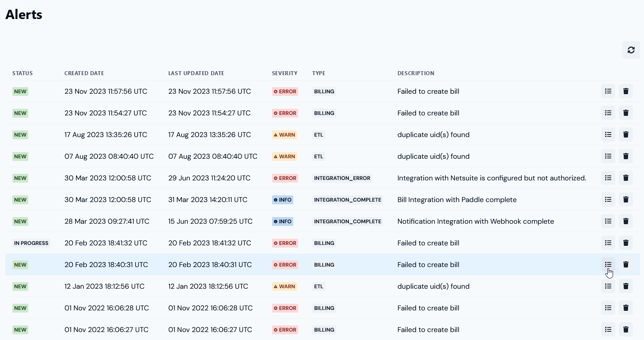
Task: Click the Created Date column header
Action: tap(84, 73)
